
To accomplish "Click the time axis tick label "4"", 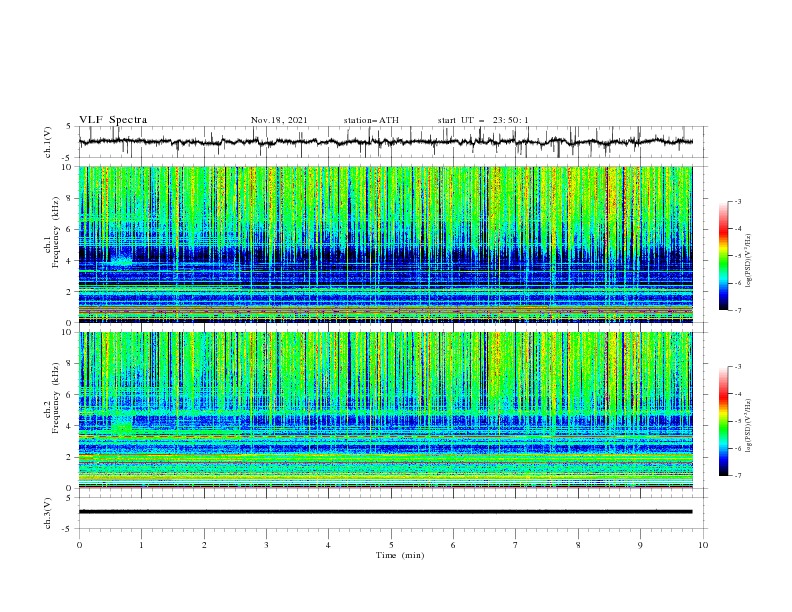I will [x=329, y=545].
